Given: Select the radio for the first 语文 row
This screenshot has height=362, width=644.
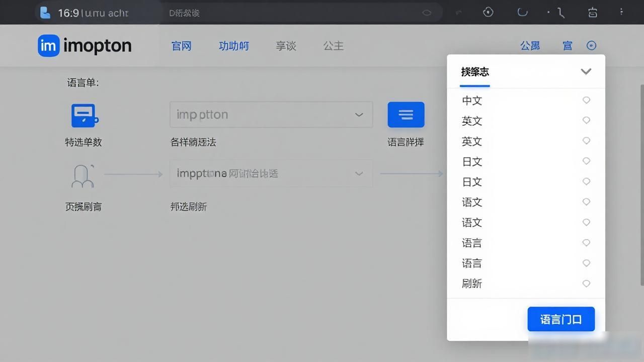Looking at the screenshot, I should [x=586, y=202].
